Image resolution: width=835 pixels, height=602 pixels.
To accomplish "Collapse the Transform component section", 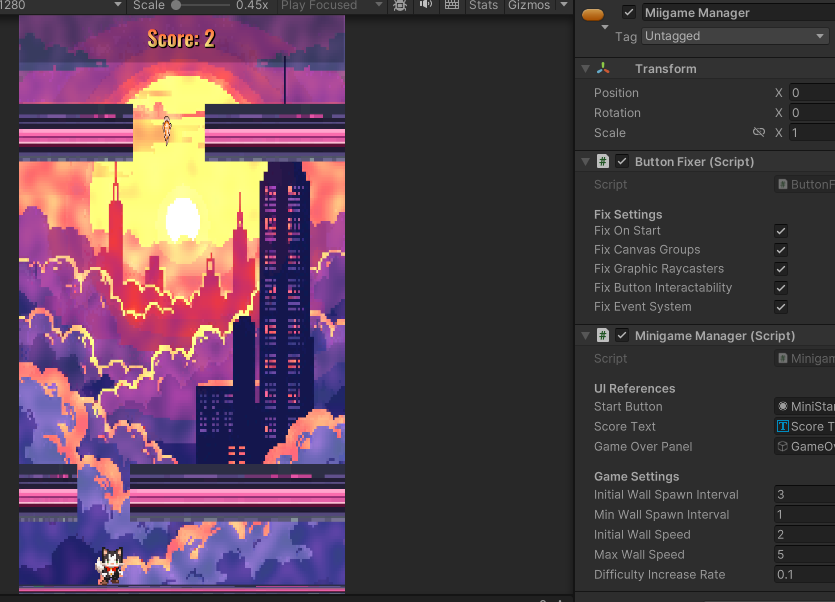I will tap(586, 69).
